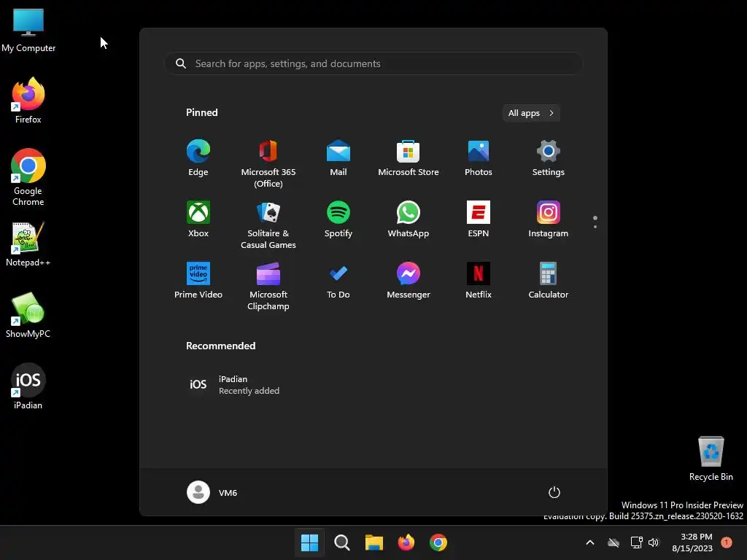Open taskbar Search
This screenshot has height=560, width=747.
coord(341,542)
